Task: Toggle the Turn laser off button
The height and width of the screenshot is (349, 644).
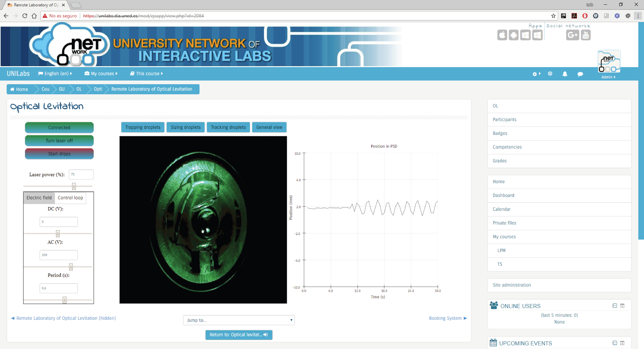Action: point(59,141)
